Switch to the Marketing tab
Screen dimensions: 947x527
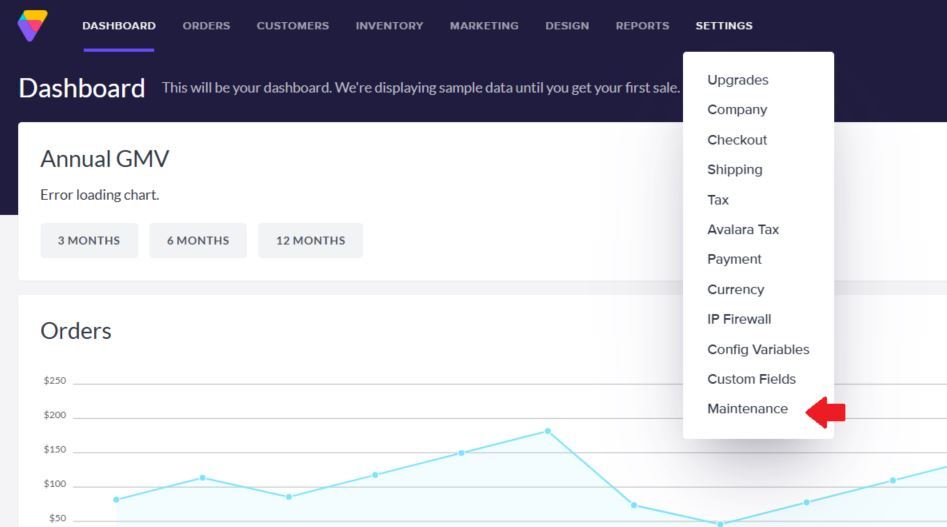[x=484, y=26]
